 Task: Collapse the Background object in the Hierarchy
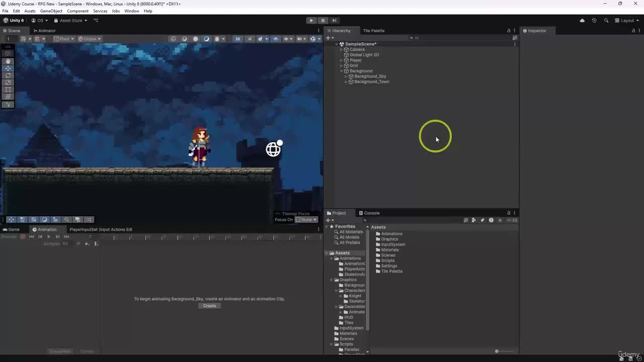coord(341,71)
